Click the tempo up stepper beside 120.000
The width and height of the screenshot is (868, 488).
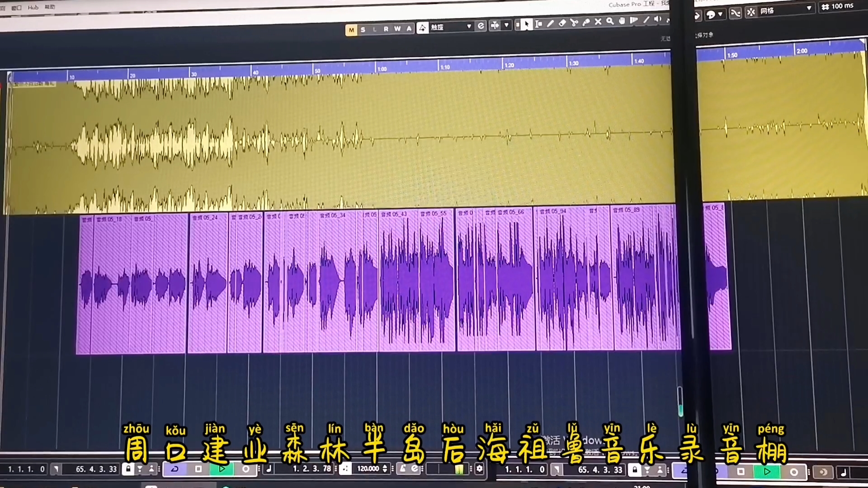pyautogui.click(x=385, y=466)
